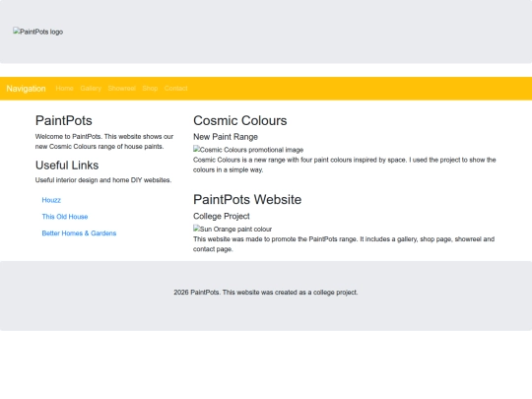This screenshot has height=399, width=532.
Task: Click the Cosmic Colours heading
Action: tap(240, 121)
